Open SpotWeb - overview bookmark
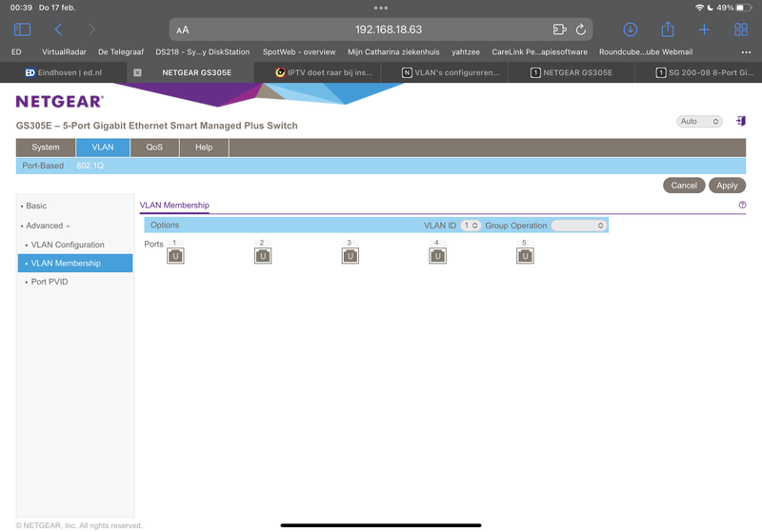This screenshot has width=762, height=532. [299, 52]
